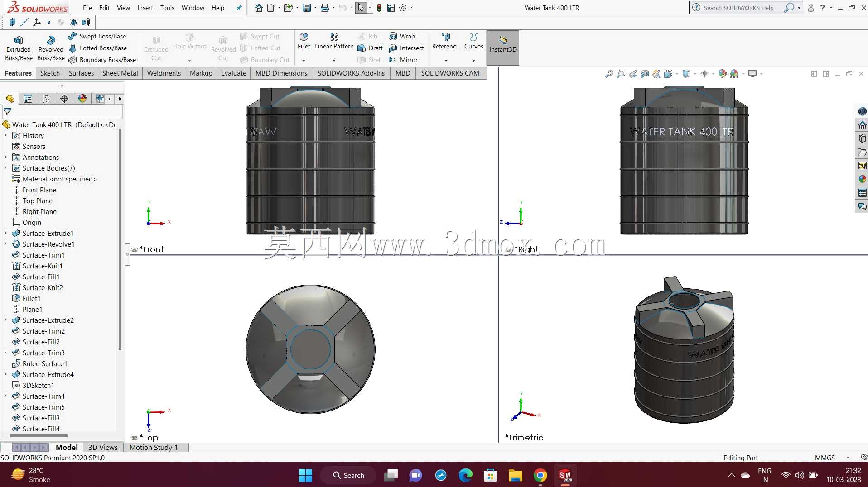Open the Curves tools
The image size is (868, 487).
(474, 41)
